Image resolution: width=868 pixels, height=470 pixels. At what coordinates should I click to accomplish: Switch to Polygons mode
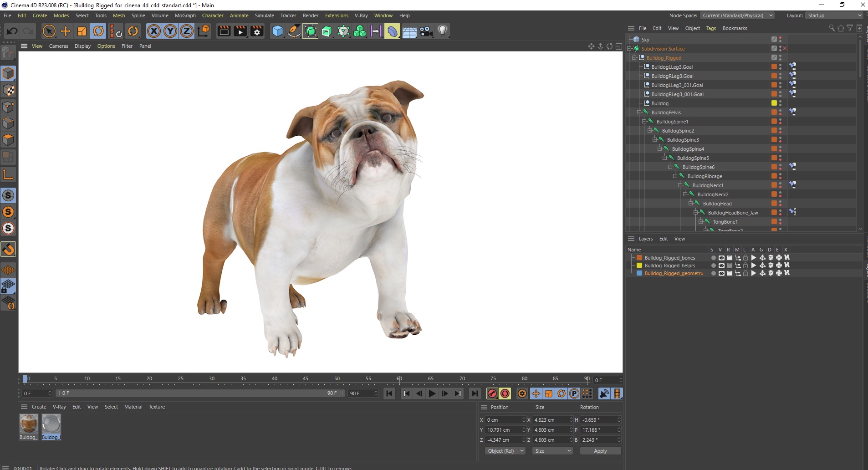pos(8,140)
